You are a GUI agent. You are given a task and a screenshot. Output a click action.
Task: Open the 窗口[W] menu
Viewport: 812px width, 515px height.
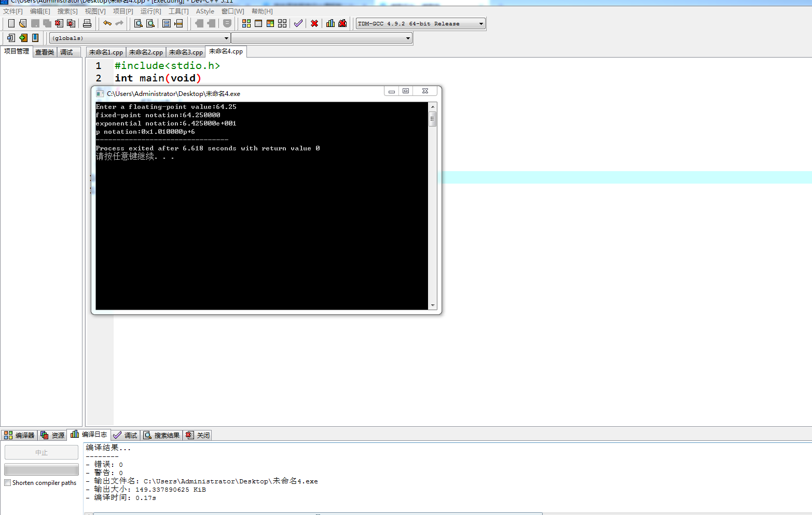[x=232, y=11]
